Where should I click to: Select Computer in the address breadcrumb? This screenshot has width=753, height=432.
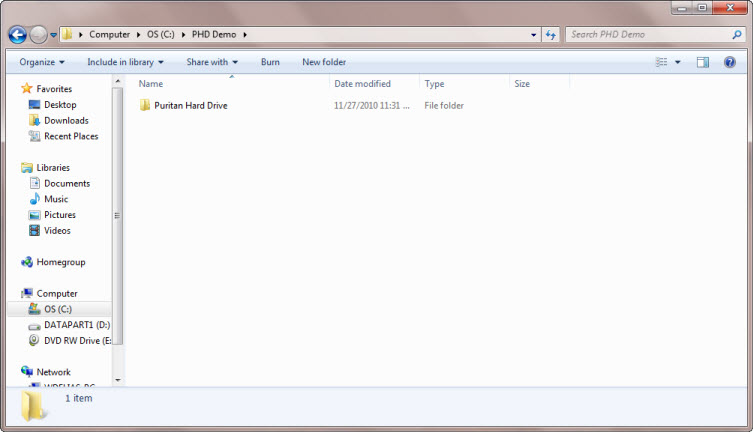coord(109,35)
